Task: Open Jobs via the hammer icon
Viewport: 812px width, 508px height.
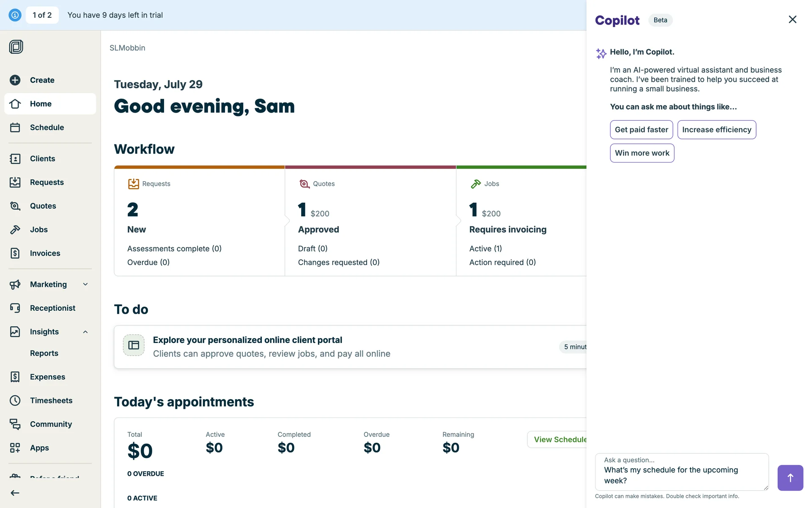Action: point(15,229)
